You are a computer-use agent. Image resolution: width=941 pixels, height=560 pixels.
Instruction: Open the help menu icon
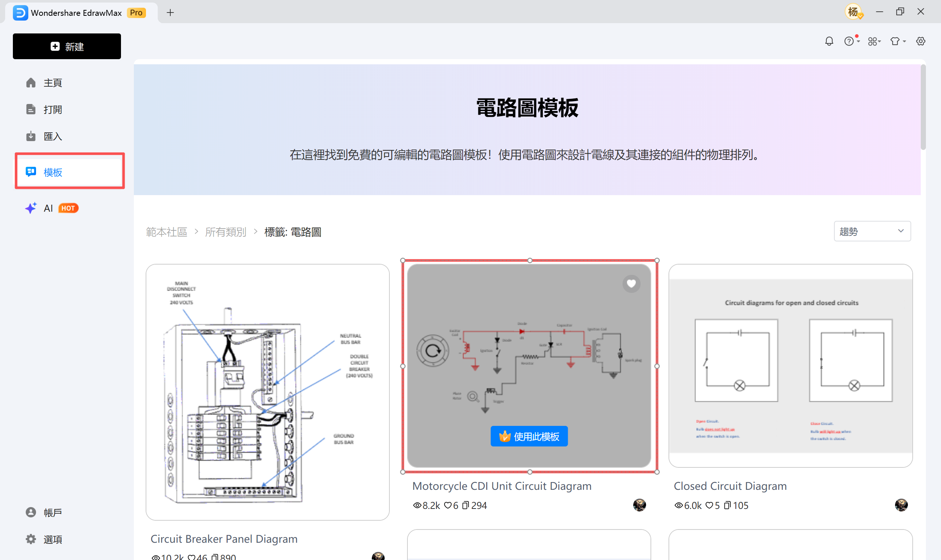pos(849,41)
